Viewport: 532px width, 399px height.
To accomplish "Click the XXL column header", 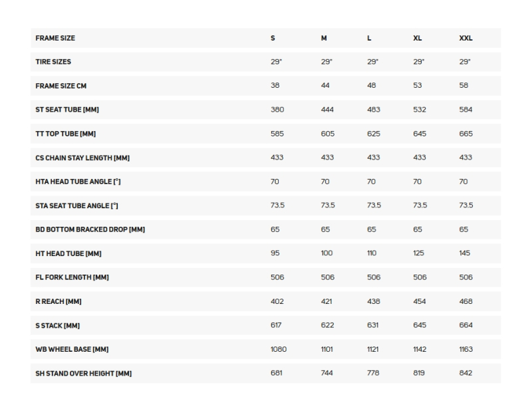I will pyautogui.click(x=465, y=38).
